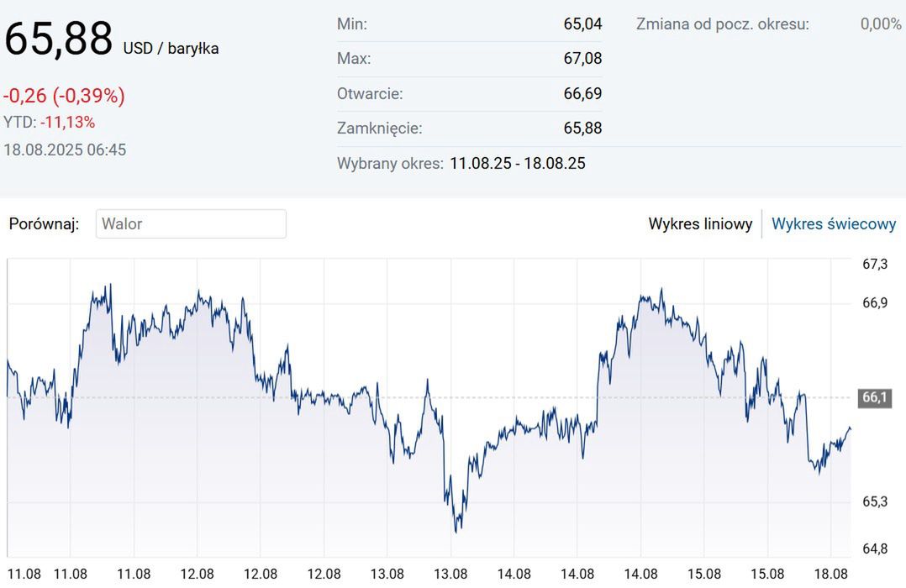Switch to the Wykres liniowy view
The image size is (906, 588).
[700, 224]
